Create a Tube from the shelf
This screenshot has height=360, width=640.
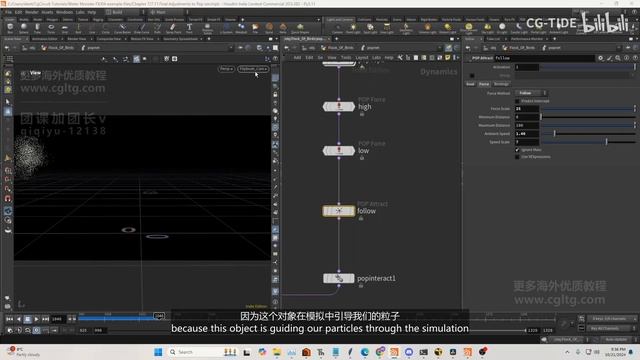[x=37, y=28]
